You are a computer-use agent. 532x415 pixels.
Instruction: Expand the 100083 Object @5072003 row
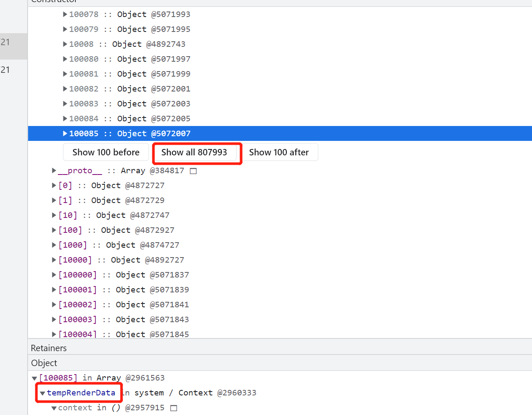(x=65, y=104)
